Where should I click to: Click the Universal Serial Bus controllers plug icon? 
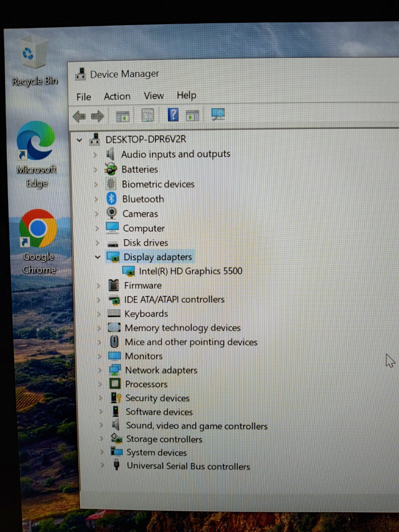pyautogui.click(x=116, y=465)
